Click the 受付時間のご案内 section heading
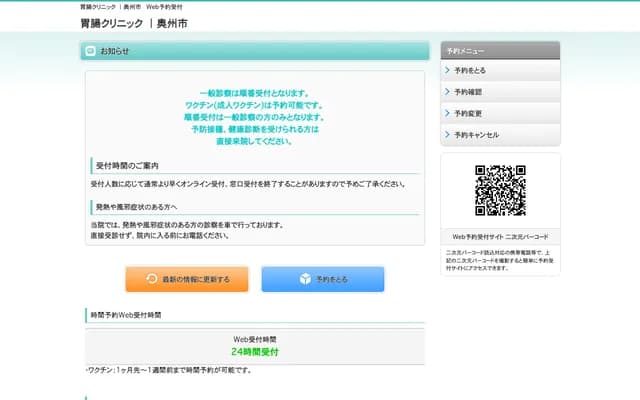 point(127,165)
